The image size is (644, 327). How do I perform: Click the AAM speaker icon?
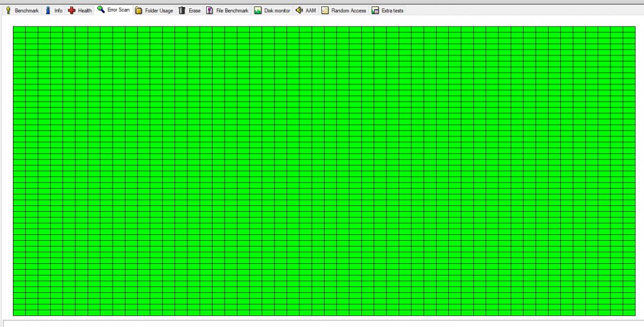pos(299,10)
